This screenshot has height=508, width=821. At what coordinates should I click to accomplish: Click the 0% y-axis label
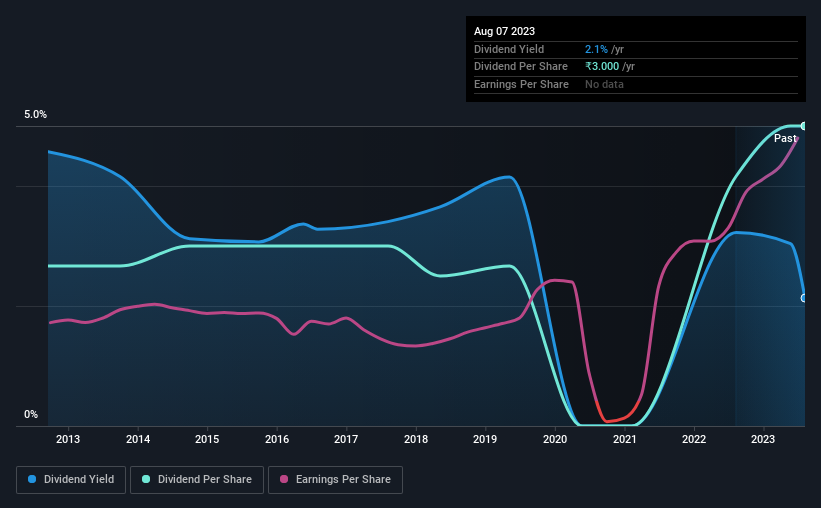pyautogui.click(x=31, y=414)
